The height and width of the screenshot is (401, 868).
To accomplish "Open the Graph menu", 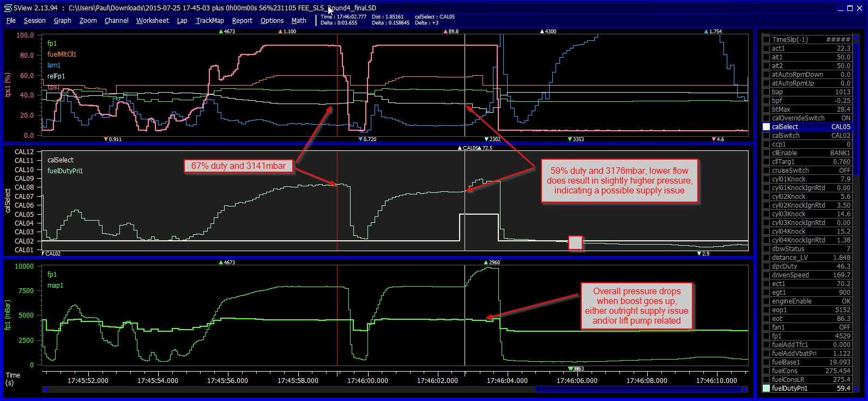I will (x=62, y=21).
